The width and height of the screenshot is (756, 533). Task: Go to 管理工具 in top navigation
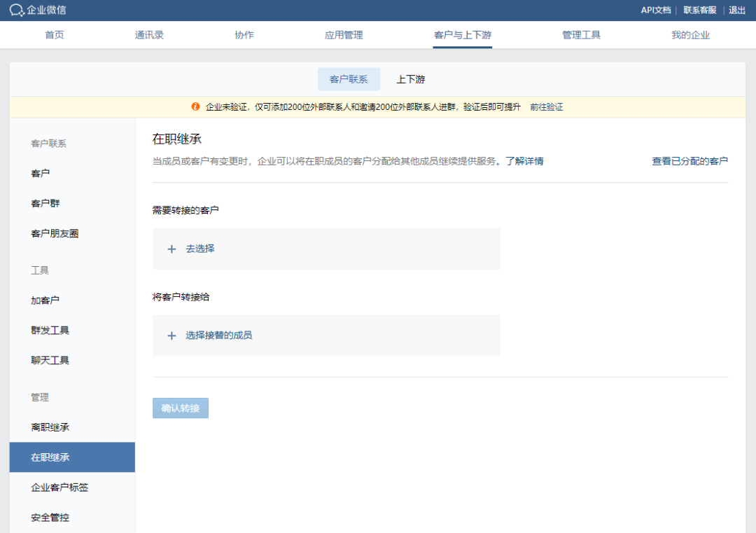pos(581,35)
